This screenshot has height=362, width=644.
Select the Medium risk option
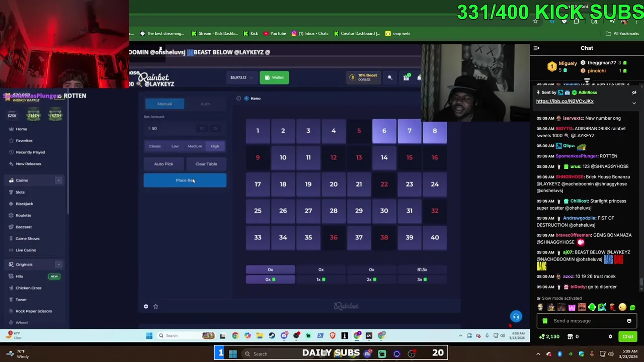click(195, 146)
